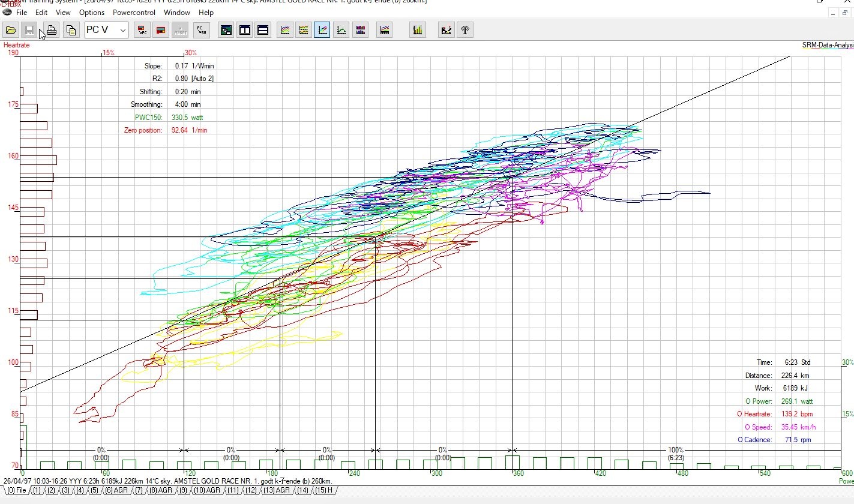Open the Window menu
Screen dimensions: 854x504
point(177,12)
